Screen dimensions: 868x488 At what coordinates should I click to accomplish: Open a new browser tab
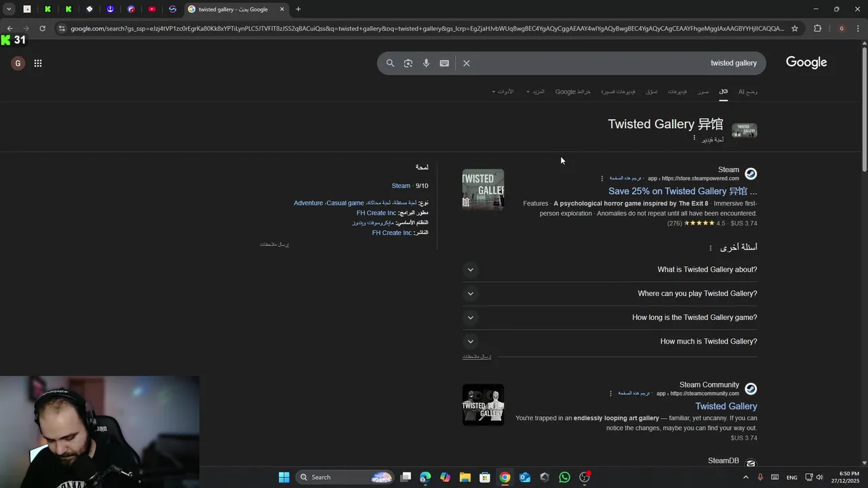point(298,9)
